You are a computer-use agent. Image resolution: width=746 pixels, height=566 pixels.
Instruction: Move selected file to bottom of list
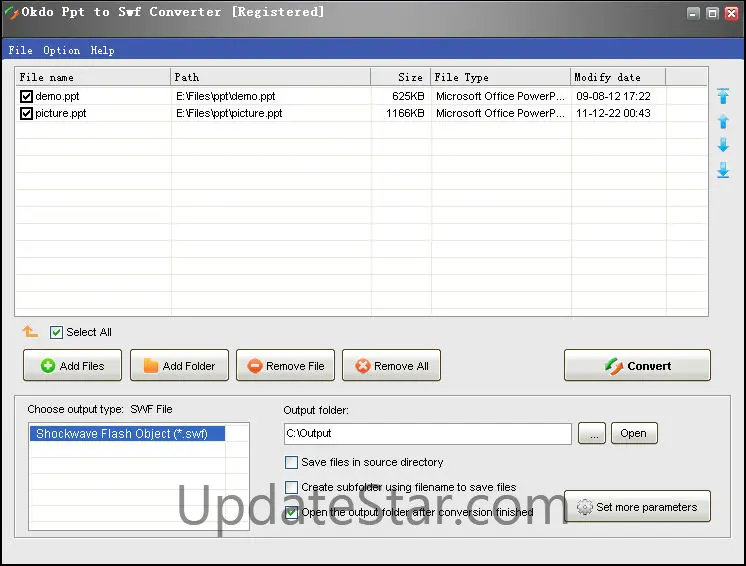tap(723, 170)
